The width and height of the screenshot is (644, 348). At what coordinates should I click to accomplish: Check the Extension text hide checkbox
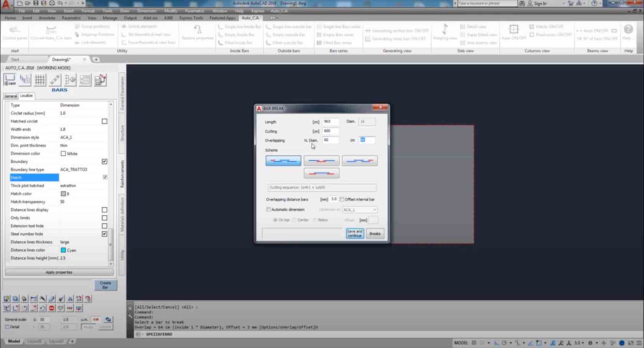(104, 226)
